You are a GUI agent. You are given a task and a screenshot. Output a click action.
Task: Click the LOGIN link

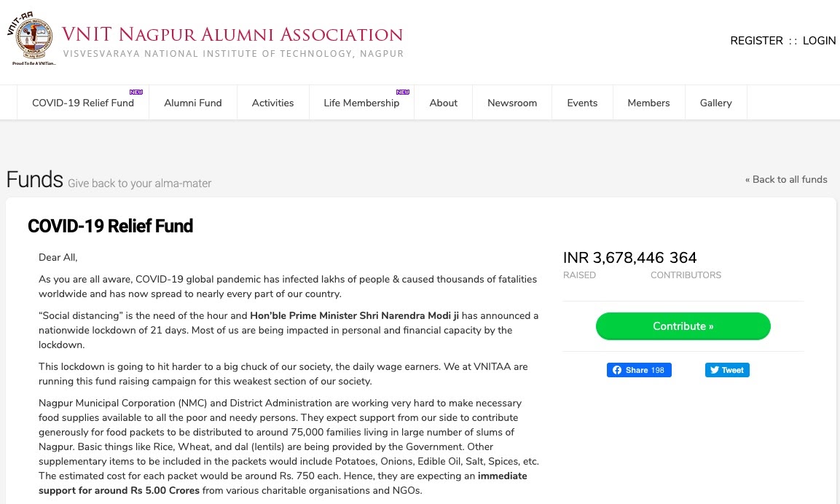tap(819, 41)
